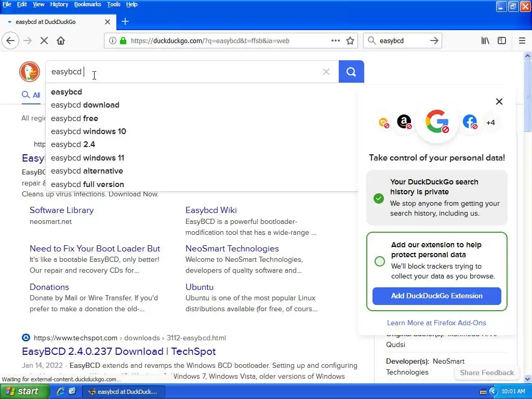Viewport: 532px width, 399px height.
Task: Open EasyBCD 2.4.0.237 Download TechSpot result
Action: [x=119, y=352]
